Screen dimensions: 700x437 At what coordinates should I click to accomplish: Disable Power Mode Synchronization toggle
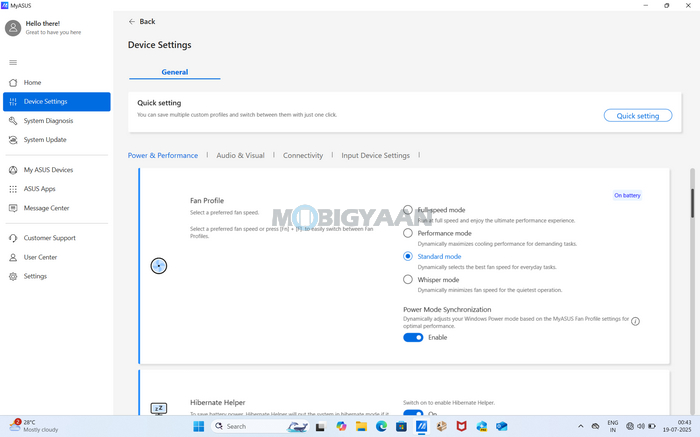pos(413,337)
